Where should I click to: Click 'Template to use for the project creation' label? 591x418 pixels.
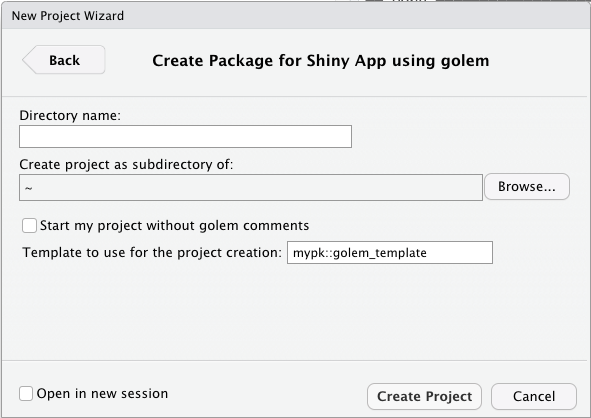click(152, 252)
